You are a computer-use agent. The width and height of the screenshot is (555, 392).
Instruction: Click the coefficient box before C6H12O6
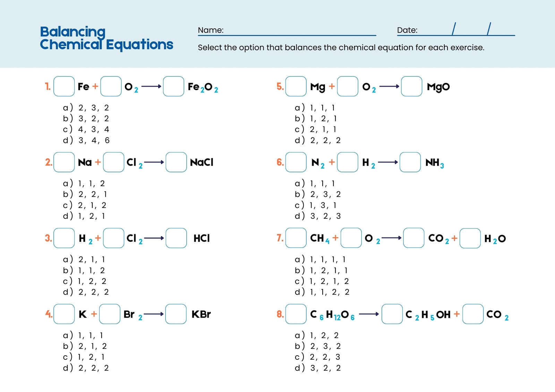[296, 314]
